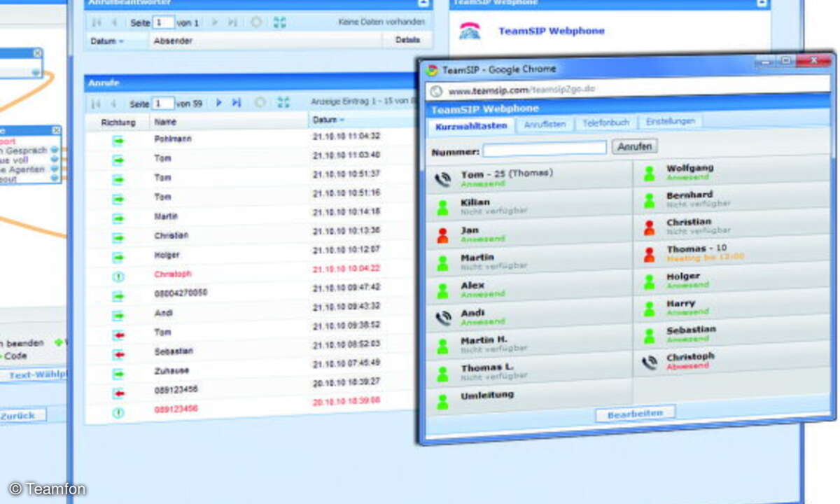
Task: Click the outgoing red arrow icon for Sebastian call
Action: (118, 355)
